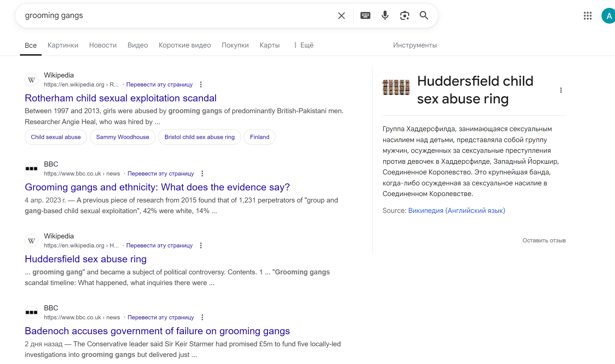The width and height of the screenshot is (615, 364).
Task: Switch to the Покупки tab
Action: (x=235, y=45)
